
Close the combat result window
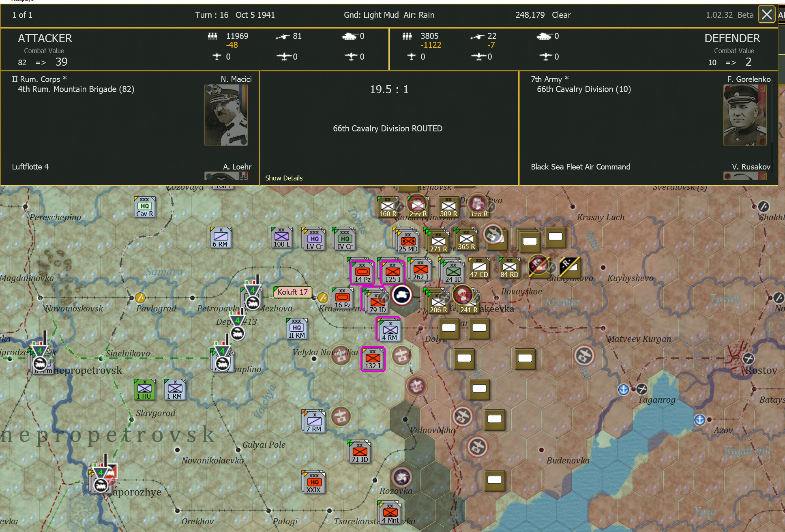pos(766,15)
